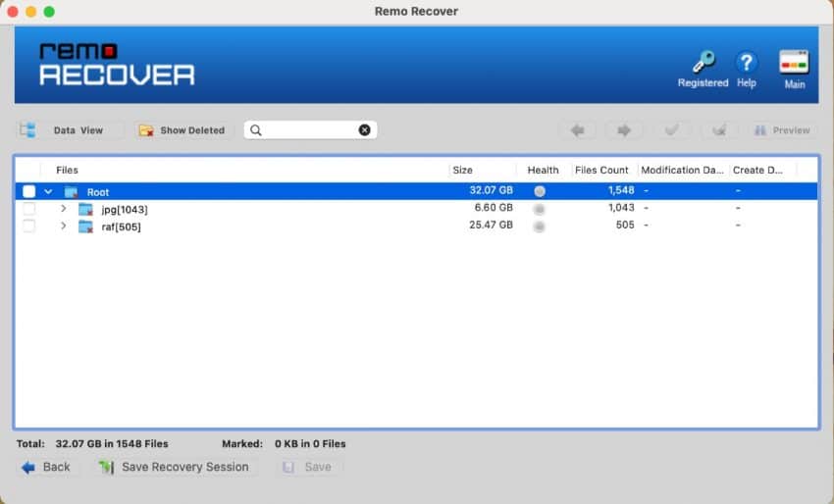The height and width of the screenshot is (504, 834).
Task: Click the Files Count column header
Action: tap(601, 171)
